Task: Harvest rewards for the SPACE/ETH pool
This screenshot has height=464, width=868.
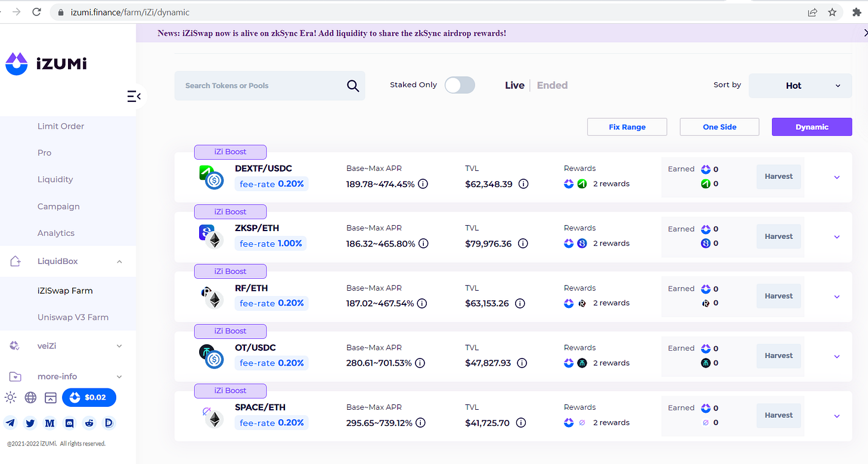Action: point(779,415)
